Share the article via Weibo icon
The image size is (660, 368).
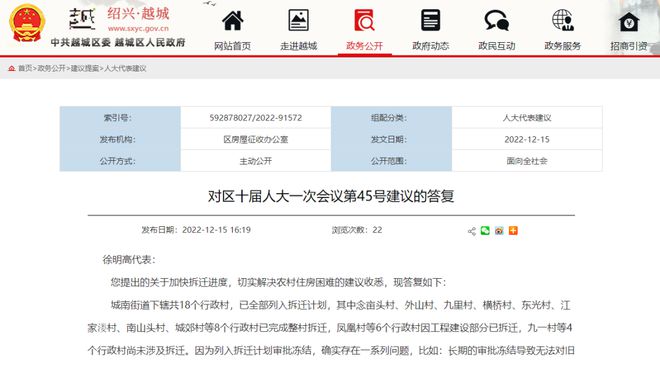499,230
